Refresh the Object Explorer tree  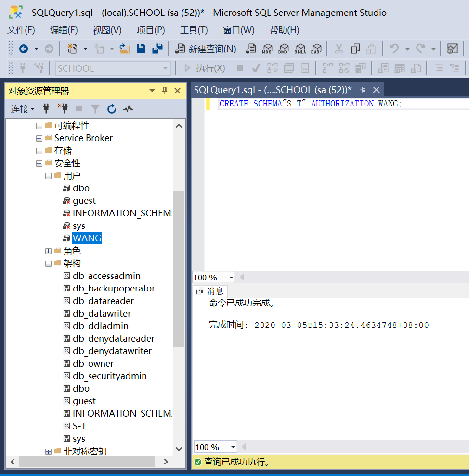click(112, 108)
